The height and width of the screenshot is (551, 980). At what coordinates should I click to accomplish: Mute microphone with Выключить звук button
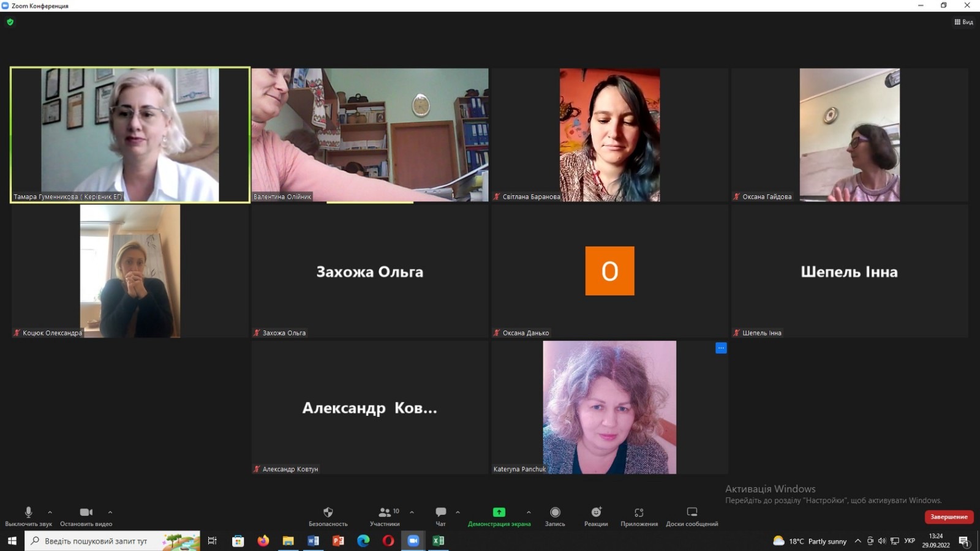pos(28,516)
